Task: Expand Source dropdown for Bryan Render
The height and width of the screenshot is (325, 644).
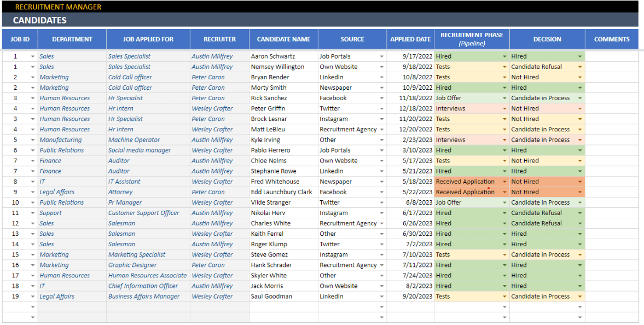Action: [382, 77]
